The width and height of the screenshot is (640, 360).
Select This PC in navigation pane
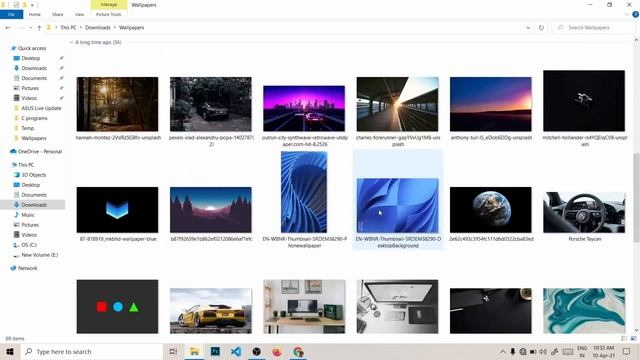coord(26,165)
